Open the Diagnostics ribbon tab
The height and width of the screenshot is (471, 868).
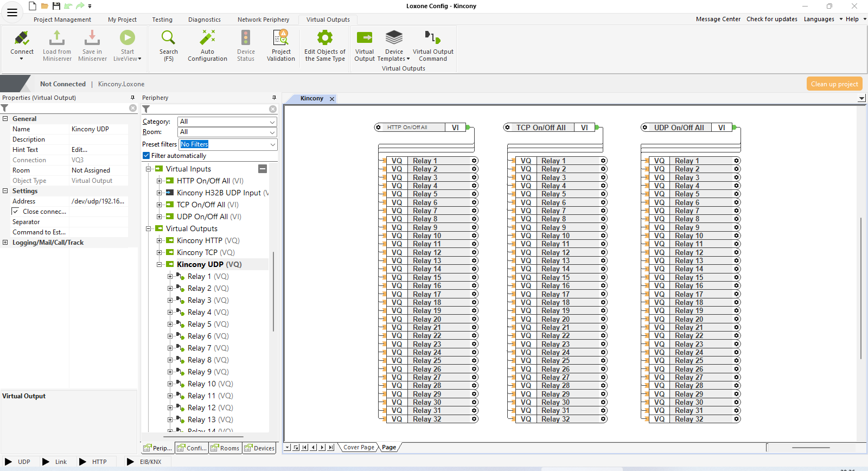point(204,20)
